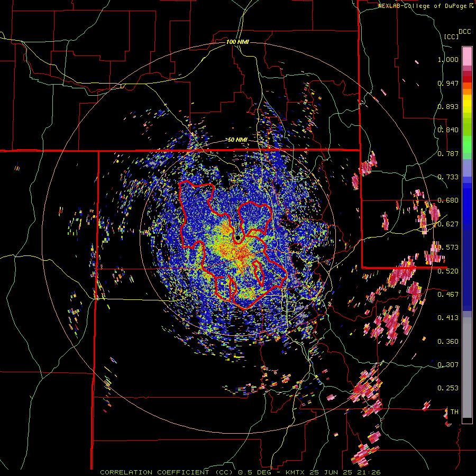Click the 0.467 legend value
The image size is (476, 476).
click(x=448, y=295)
